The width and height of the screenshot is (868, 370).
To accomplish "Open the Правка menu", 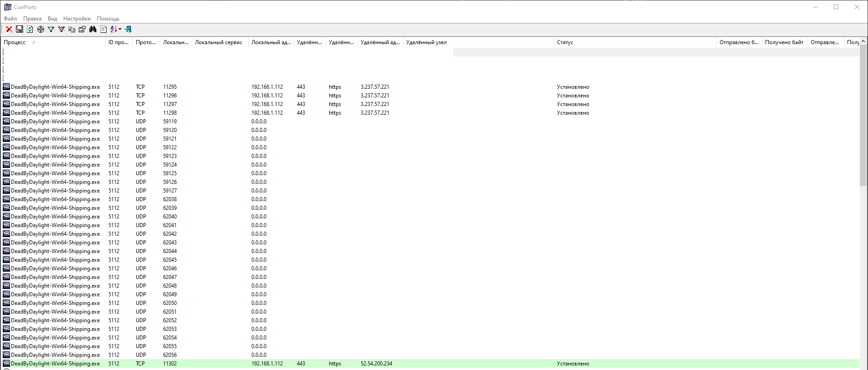I will (32, 19).
